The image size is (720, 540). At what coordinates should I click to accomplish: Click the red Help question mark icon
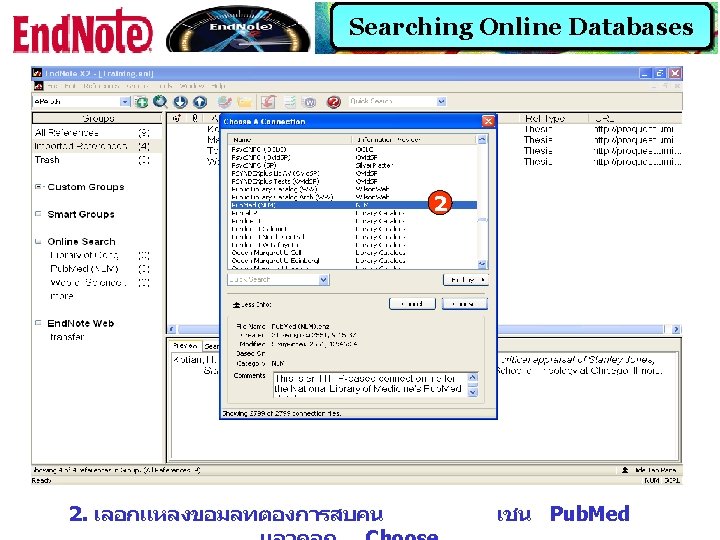[334, 102]
